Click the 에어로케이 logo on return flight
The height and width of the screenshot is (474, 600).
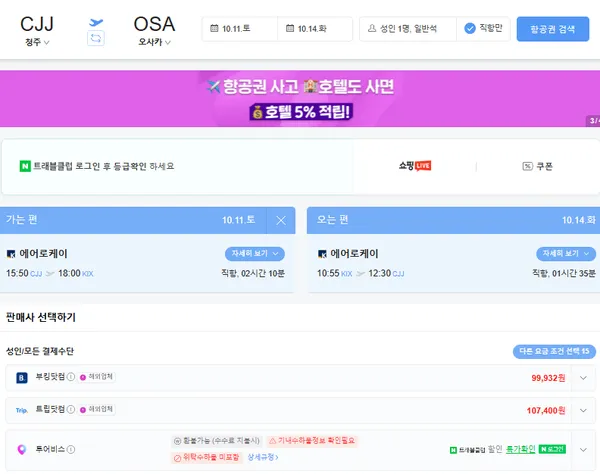tap(322, 254)
